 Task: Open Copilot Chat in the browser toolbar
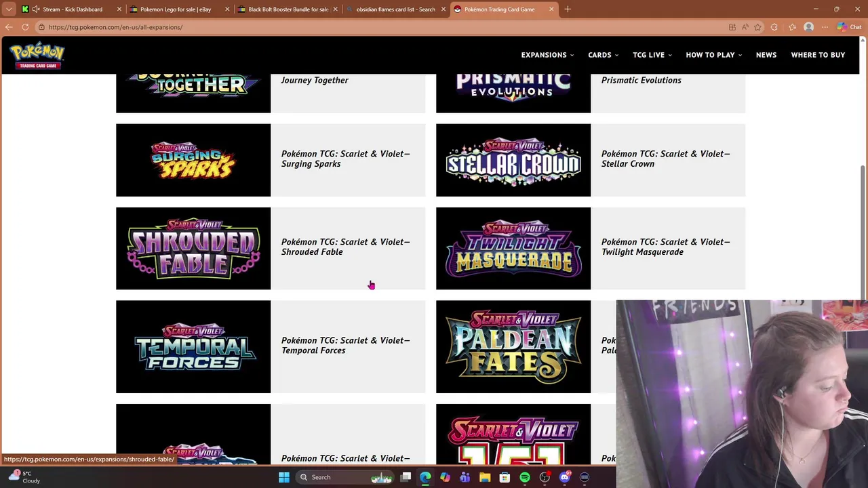coord(848,27)
